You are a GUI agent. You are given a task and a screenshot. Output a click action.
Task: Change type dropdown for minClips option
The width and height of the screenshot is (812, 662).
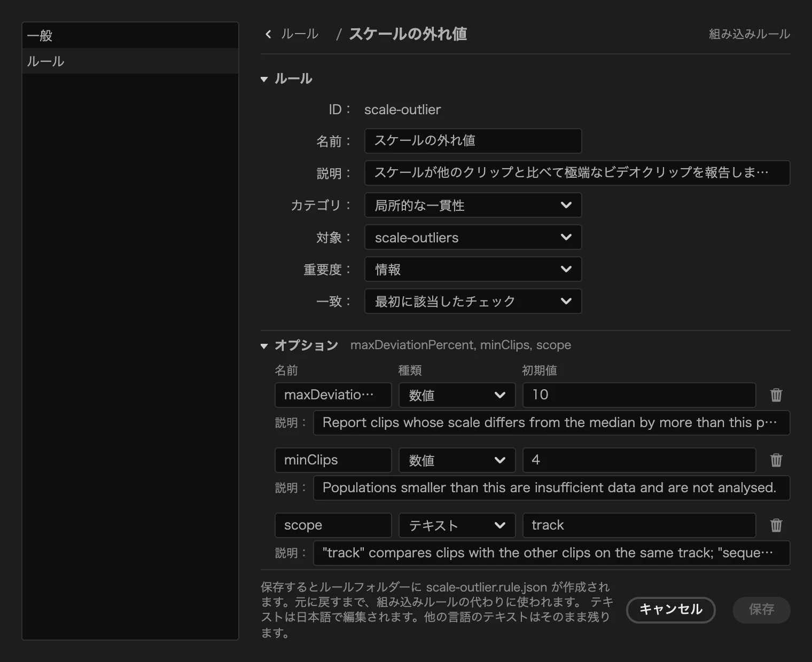(457, 460)
